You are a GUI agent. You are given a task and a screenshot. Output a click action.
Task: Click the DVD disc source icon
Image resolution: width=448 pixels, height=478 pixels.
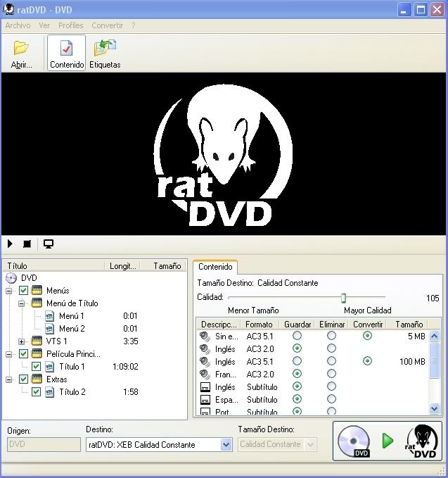pos(354,441)
